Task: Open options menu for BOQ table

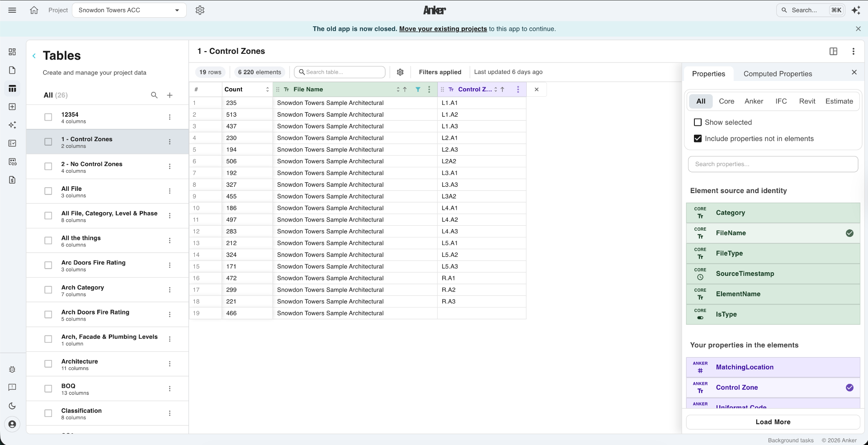Action: coord(170,388)
